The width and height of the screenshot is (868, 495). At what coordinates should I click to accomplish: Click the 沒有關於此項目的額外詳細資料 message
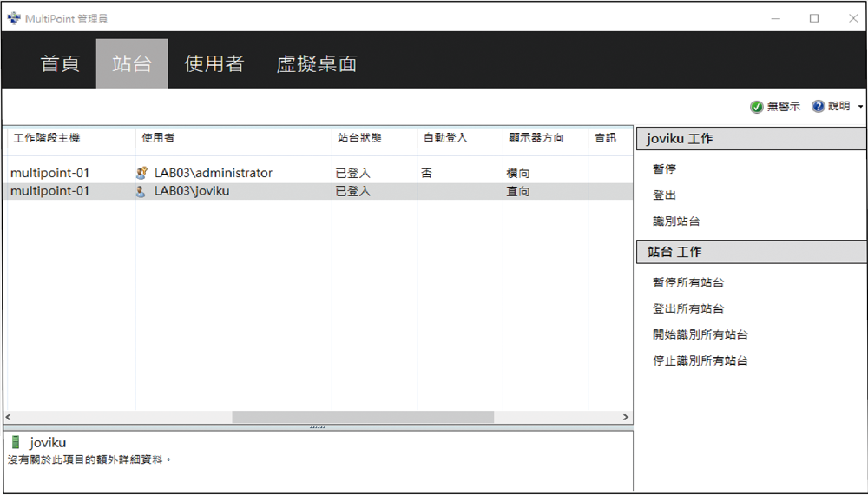pos(89,459)
